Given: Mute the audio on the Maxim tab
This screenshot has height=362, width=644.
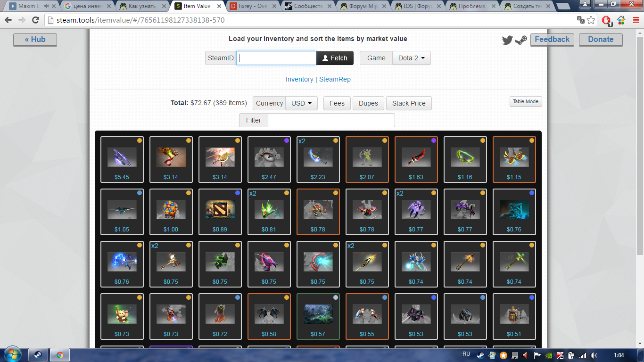Looking at the screenshot, I should (47, 7).
